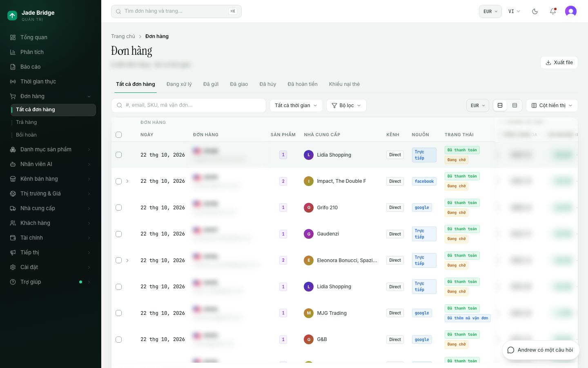
Task: Open user avatar menu
Action: coord(571,11)
